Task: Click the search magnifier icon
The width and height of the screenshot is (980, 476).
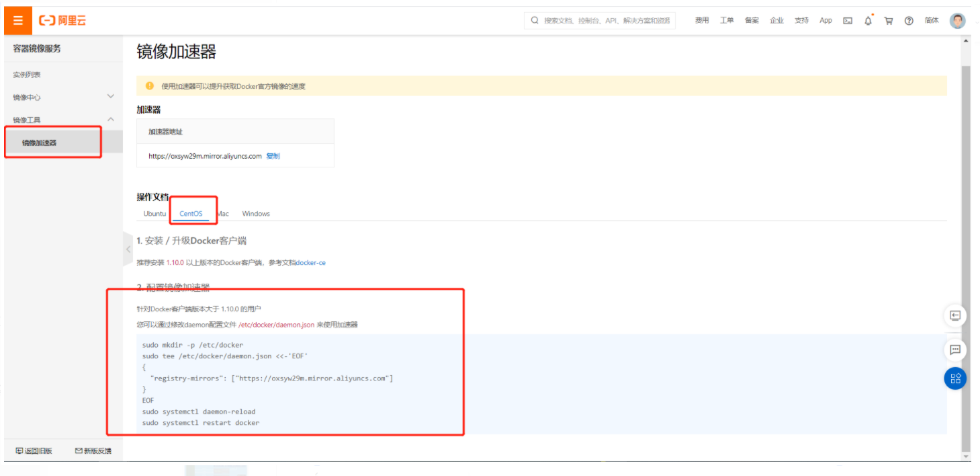Action: 535,20
